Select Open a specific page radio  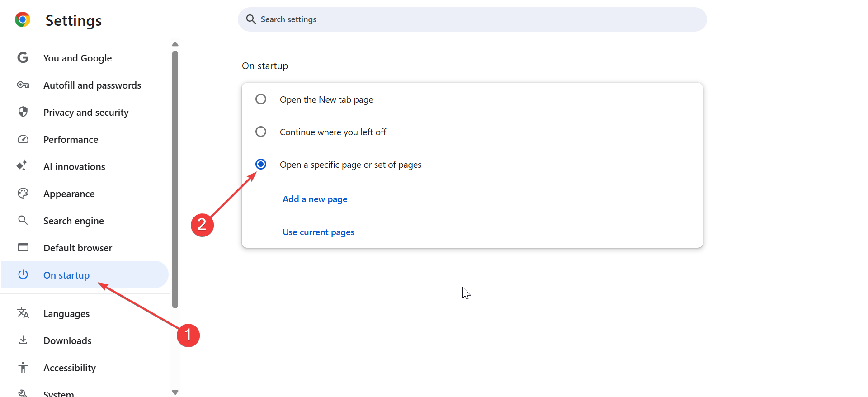[x=261, y=164]
